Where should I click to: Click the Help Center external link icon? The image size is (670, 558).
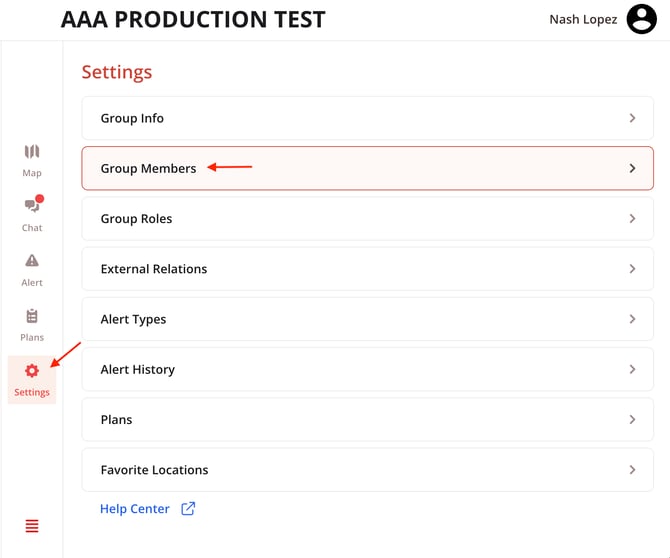coord(188,509)
